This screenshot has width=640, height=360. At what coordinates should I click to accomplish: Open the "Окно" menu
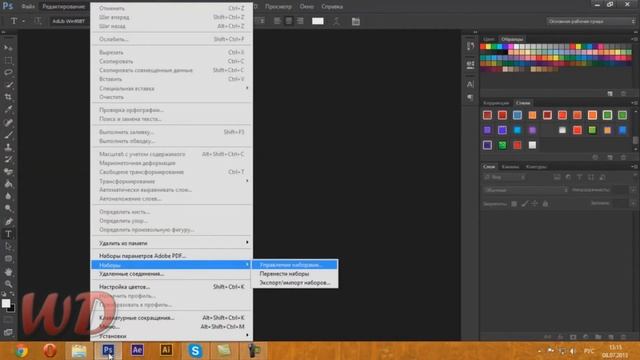coord(307,7)
